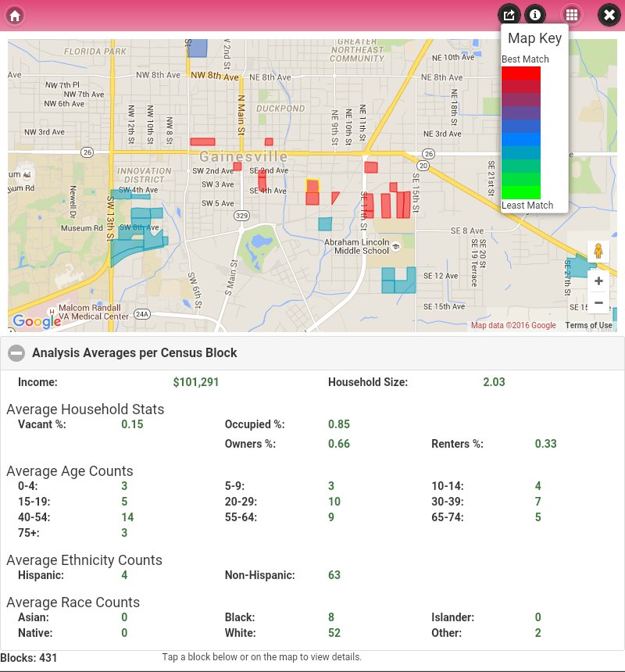Click Average Age Counts heading
This screenshot has height=672, width=625.
coord(70,471)
